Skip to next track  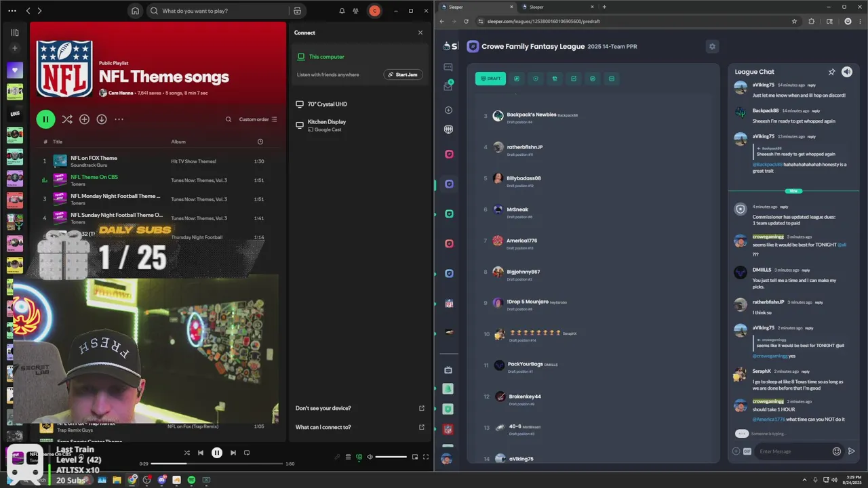(x=233, y=453)
